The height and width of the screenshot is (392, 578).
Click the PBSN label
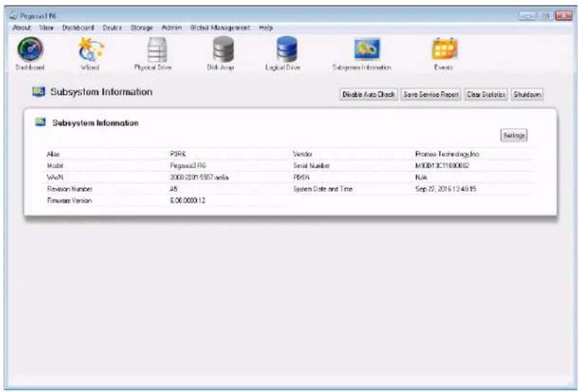pyautogui.click(x=301, y=178)
